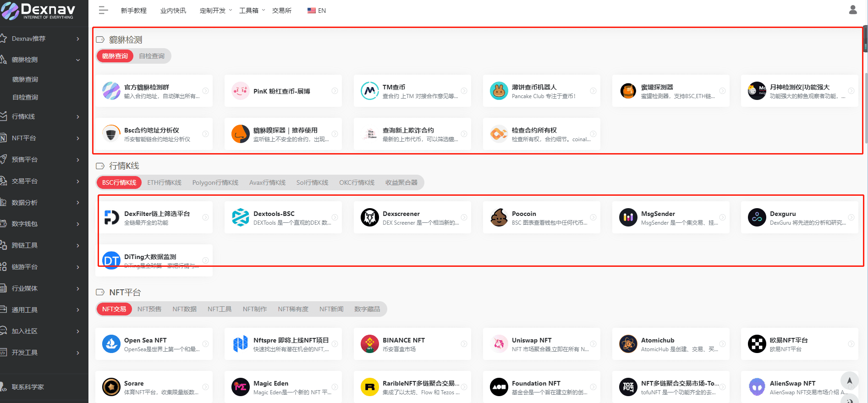The width and height of the screenshot is (868, 403).
Task: Open the 官方貔貅检测群 icon
Action: [111, 91]
